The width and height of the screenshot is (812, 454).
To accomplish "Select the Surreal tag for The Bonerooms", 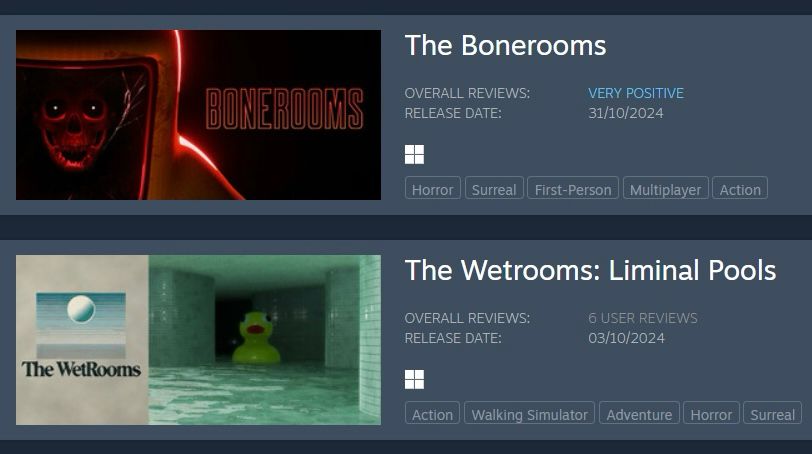I will (494, 189).
